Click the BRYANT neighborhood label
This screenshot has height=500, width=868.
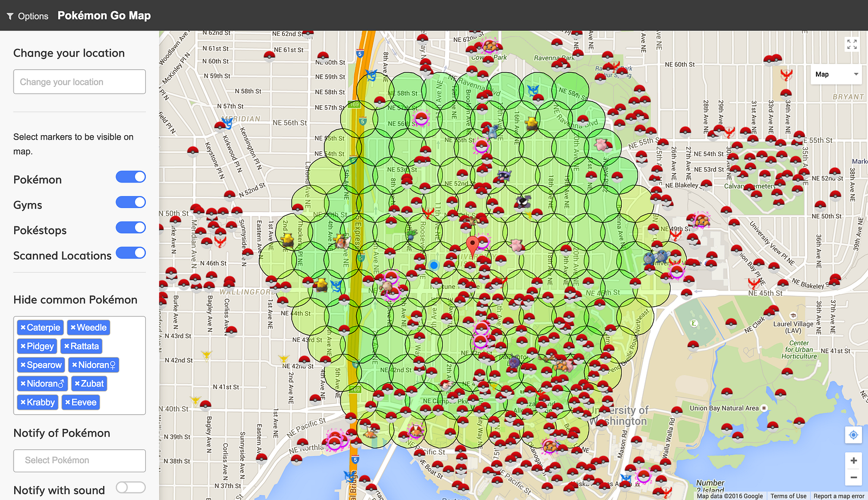pyautogui.click(x=848, y=97)
